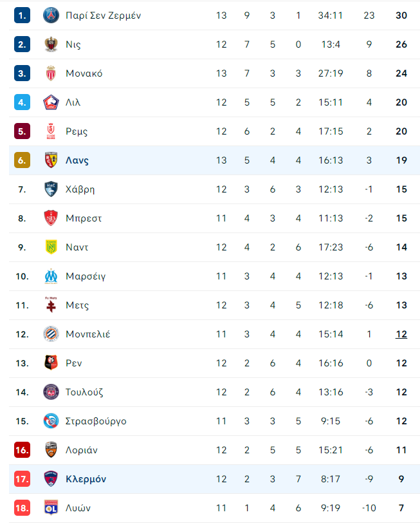Click the Marseille OM logo

[51, 276]
